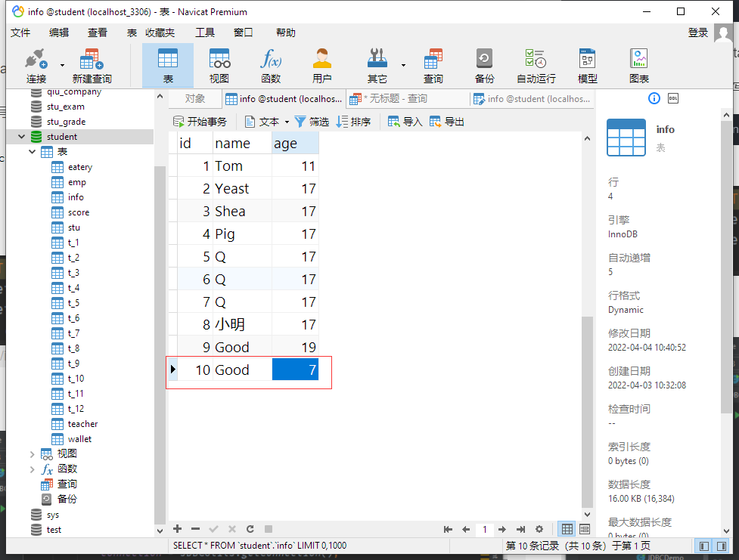The width and height of the screenshot is (739, 560).
Task: Go to the previous page arrow
Action: (466, 529)
